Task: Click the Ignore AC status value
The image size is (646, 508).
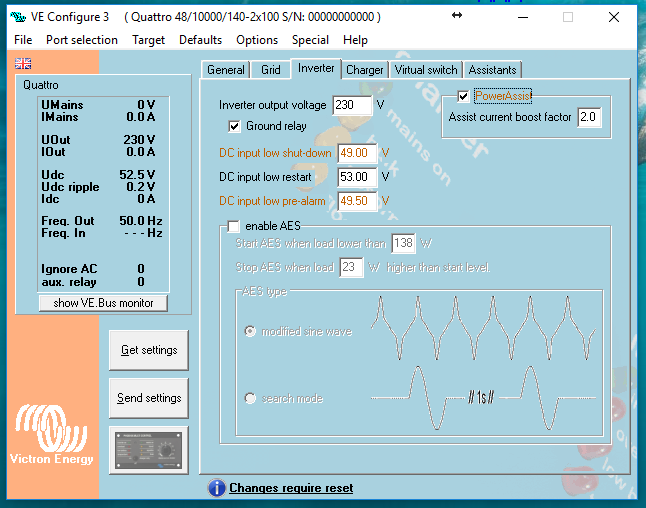Action: click(141, 269)
